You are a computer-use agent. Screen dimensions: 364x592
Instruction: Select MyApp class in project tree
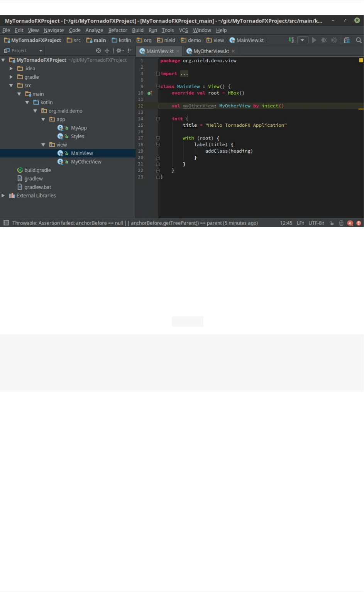pyautogui.click(x=79, y=128)
